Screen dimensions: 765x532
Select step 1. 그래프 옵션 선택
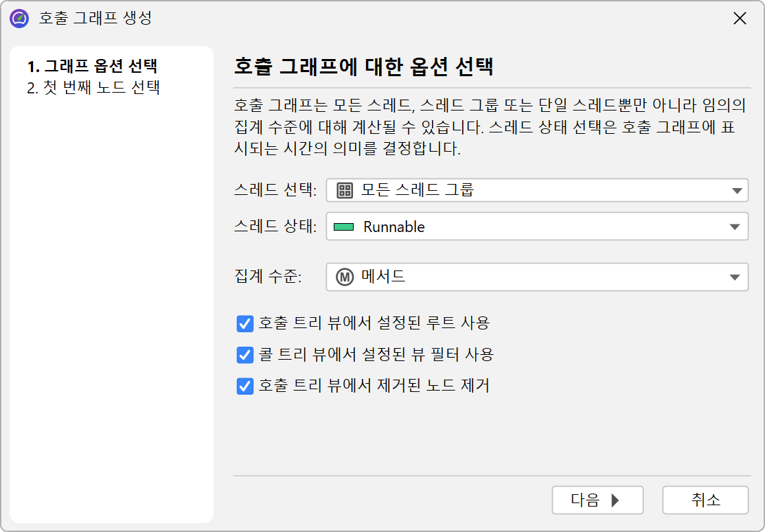pyautogui.click(x=92, y=67)
